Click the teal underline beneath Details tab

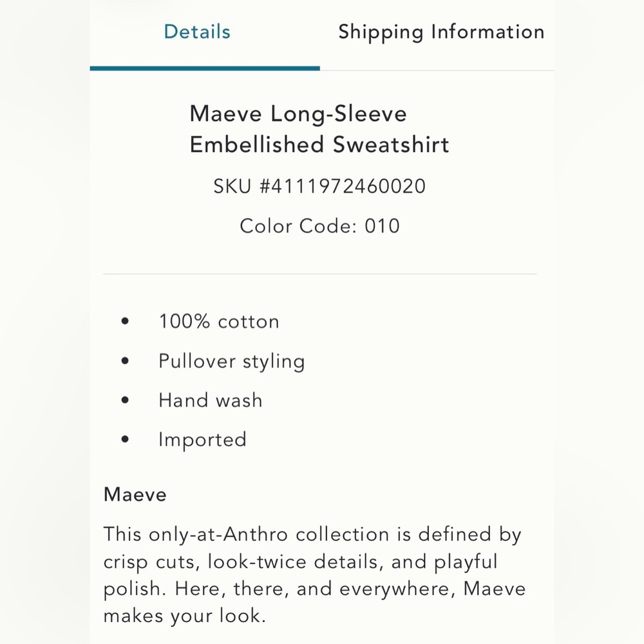(x=205, y=69)
